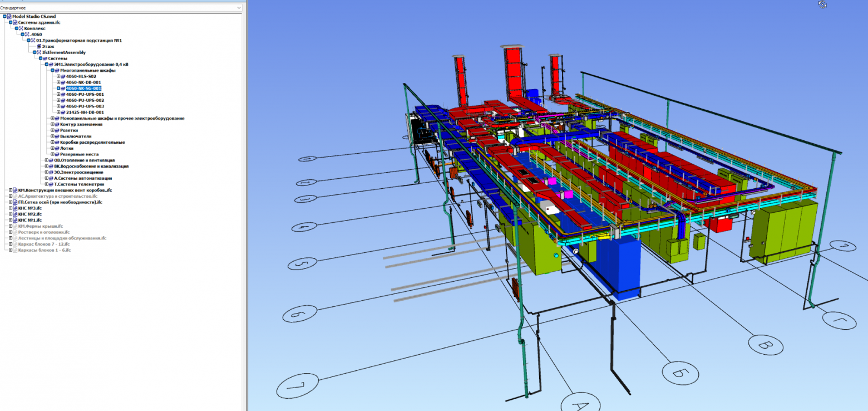Click the IfcElementAssembly node icon
Screen dimensions: 868x411
[x=39, y=52]
